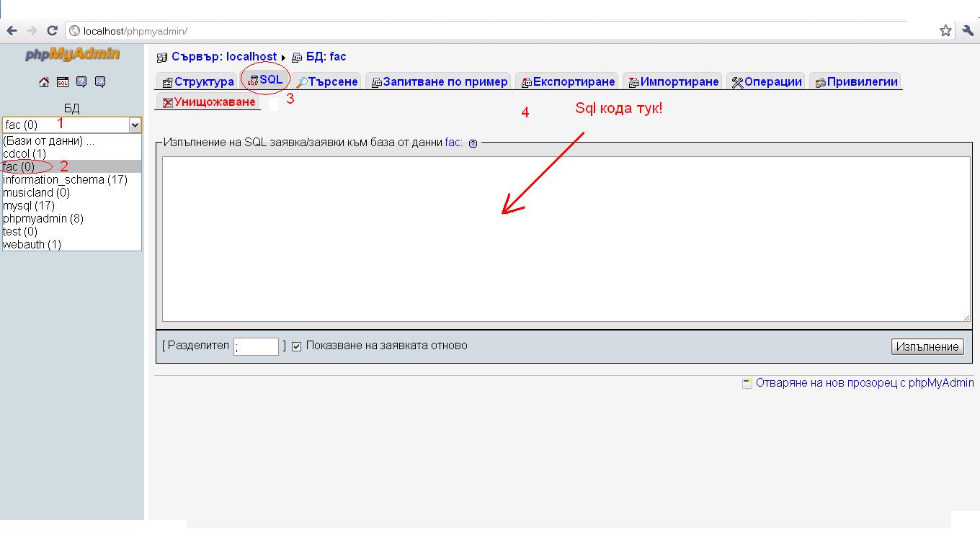Go back with browser back arrow

tap(12, 31)
